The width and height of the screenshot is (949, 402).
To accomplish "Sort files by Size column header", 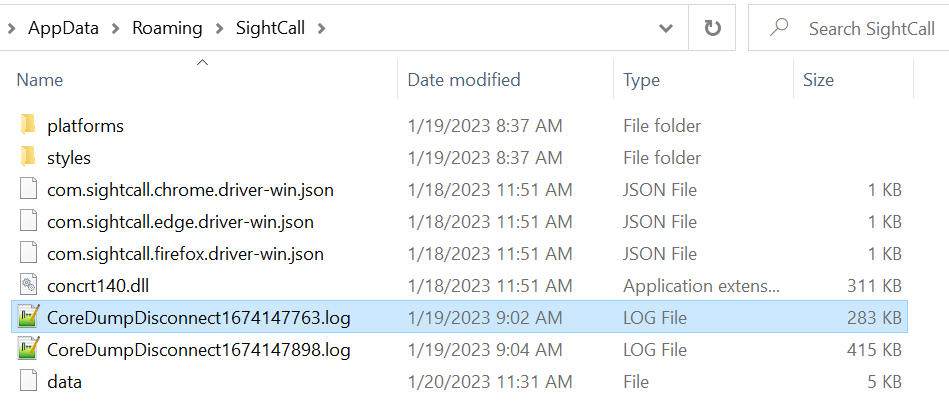I will point(818,80).
